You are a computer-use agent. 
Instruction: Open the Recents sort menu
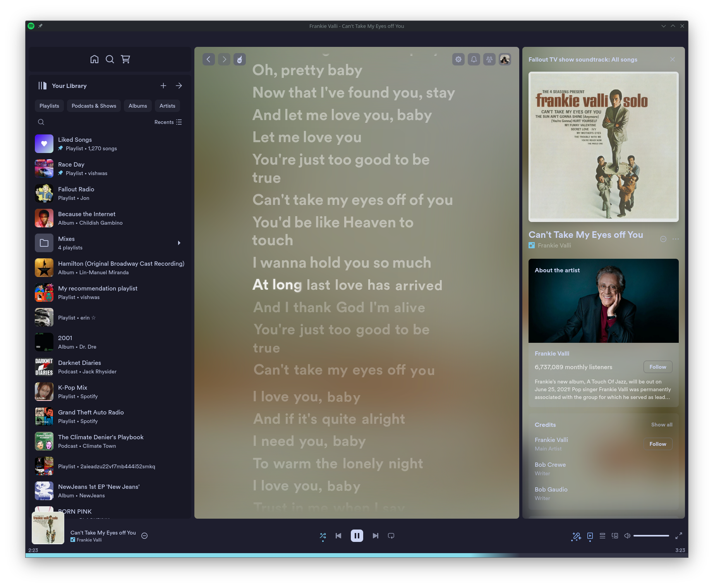point(168,122)
